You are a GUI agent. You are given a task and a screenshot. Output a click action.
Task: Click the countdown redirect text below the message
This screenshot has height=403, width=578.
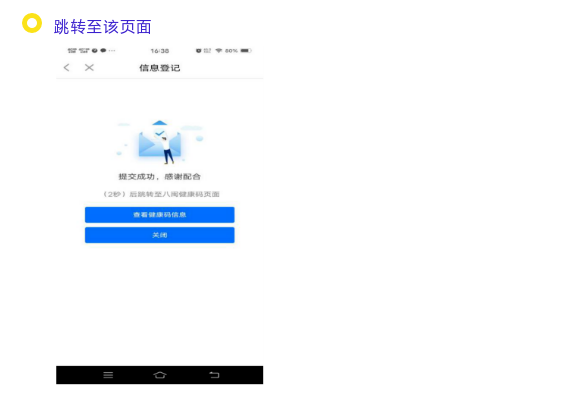coord(161,194)
